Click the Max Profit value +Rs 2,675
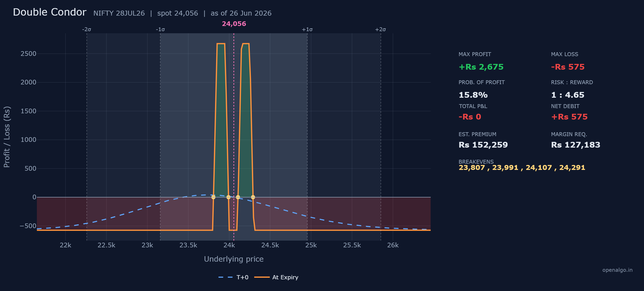 481,67
